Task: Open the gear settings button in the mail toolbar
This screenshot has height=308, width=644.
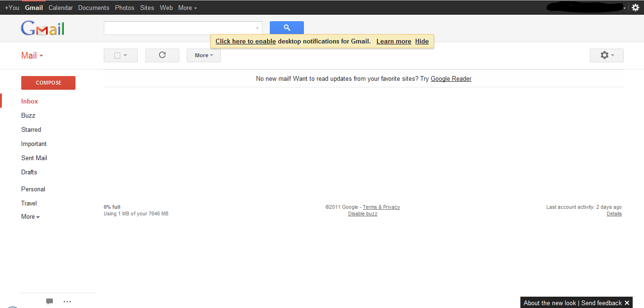Action: tap(607, 55)
